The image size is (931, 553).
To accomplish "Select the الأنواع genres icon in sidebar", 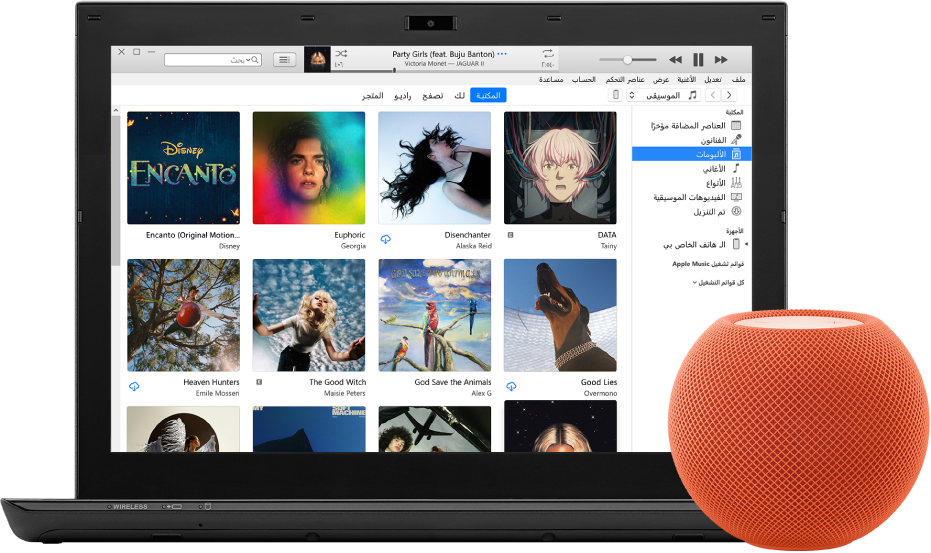I will click(736, 183).
